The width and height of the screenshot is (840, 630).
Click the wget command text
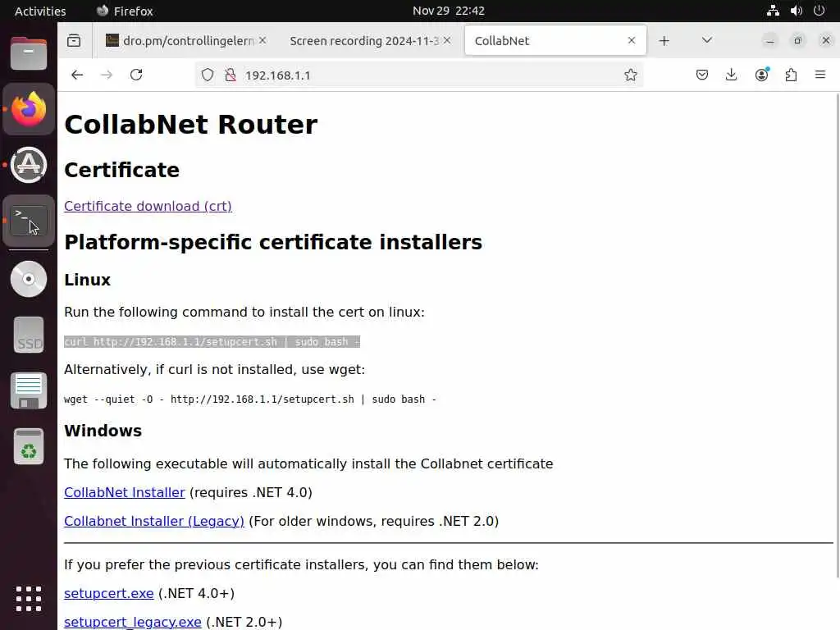coord(250,399)
